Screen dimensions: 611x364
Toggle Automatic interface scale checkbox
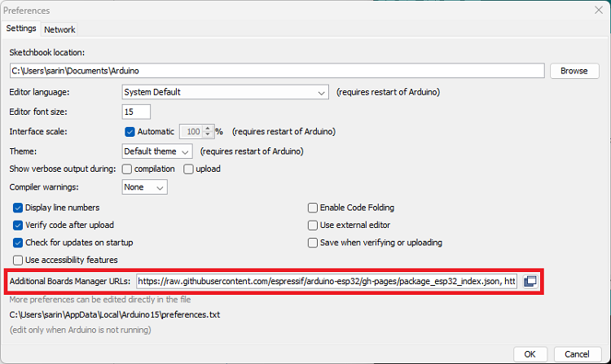click(x=130, y=131)
